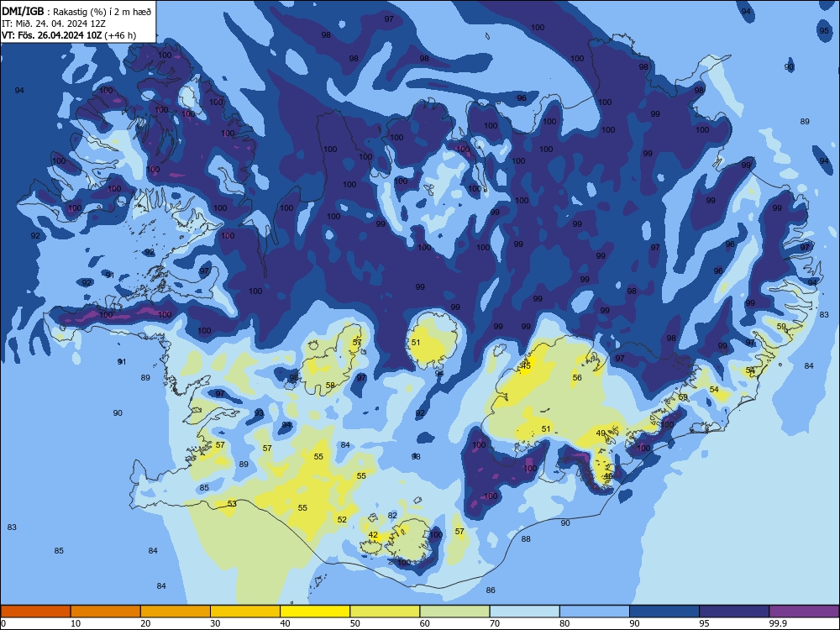
Task: Click the orange 10–20 legend swatch
Action: pyautogui.click(x=106, y=612)
